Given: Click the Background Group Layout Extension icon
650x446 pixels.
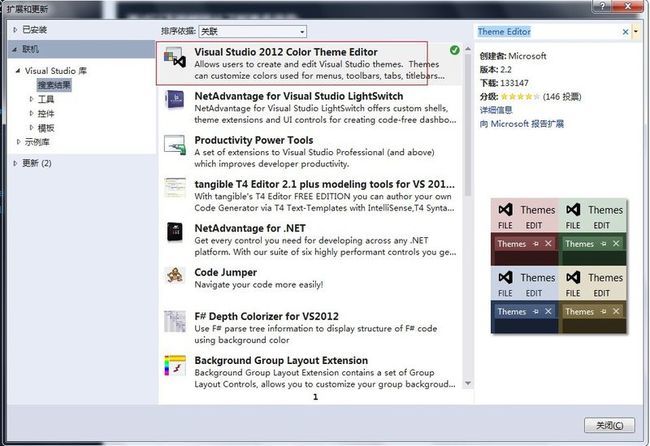Looking at the screenshot, I should point(175,365).
